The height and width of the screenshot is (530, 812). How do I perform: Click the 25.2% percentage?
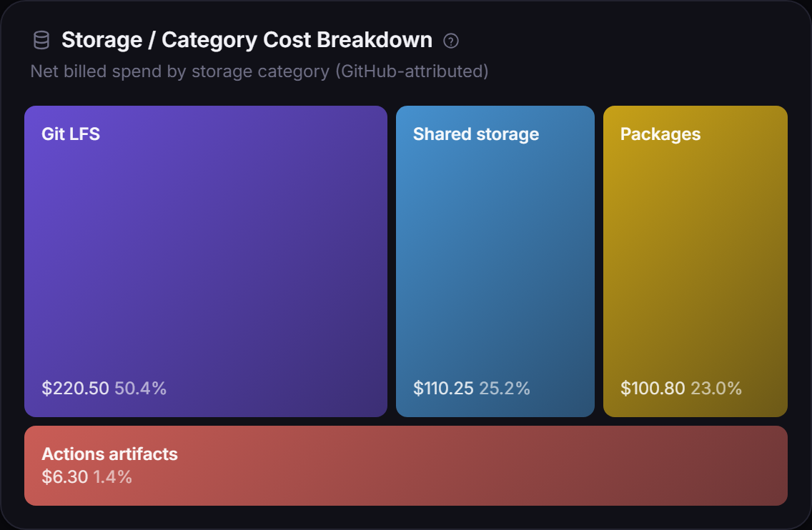505,388
